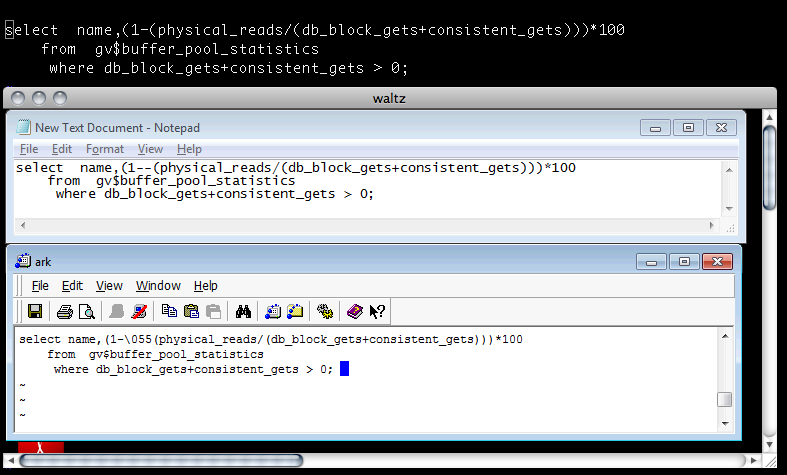Click the blue cursor block in ark terminal
The height and width of the screenshot is (475, 787).
(344, 369)
